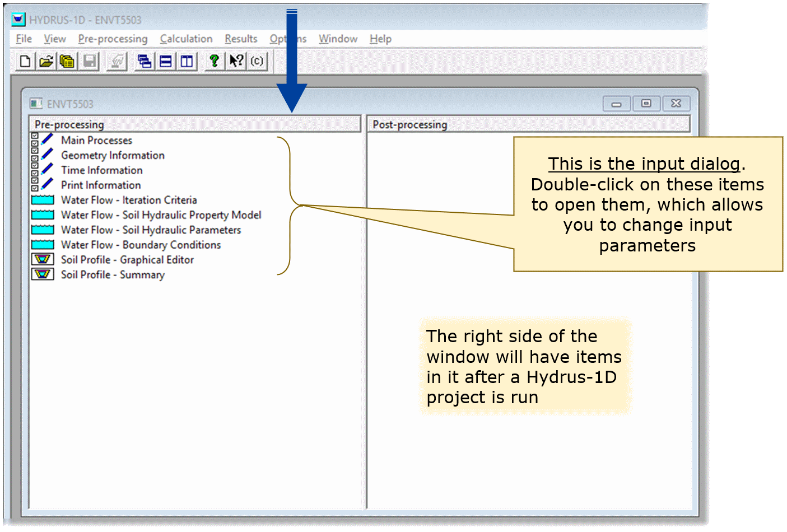Open the Help menu
Screen dimensions: 787x532
point(380,39)
